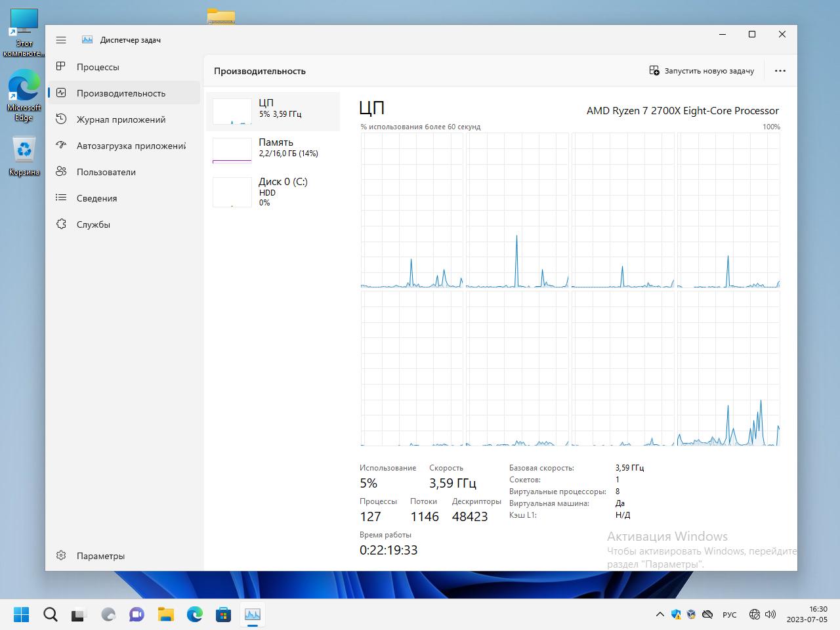Click the Windows Security tray icon
The height and width of the screenshot is (630, 840).
(x=676, y=614)
